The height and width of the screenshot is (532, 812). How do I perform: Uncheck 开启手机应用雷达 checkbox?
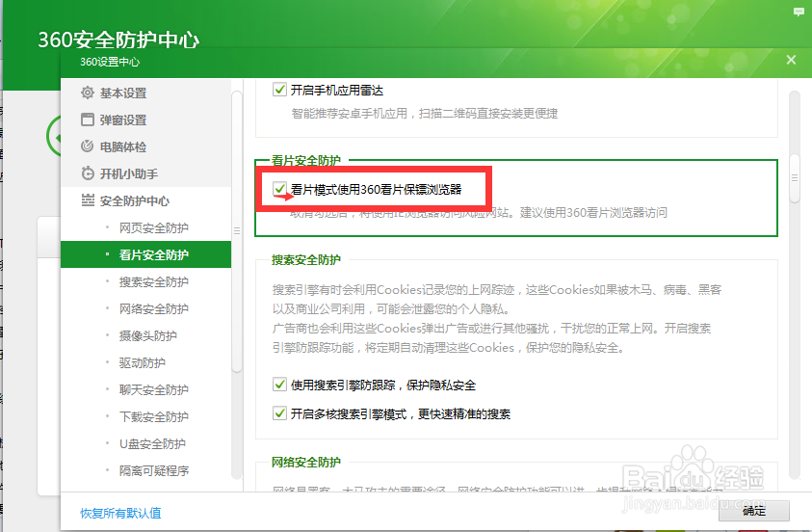click(x=279, y=90)
